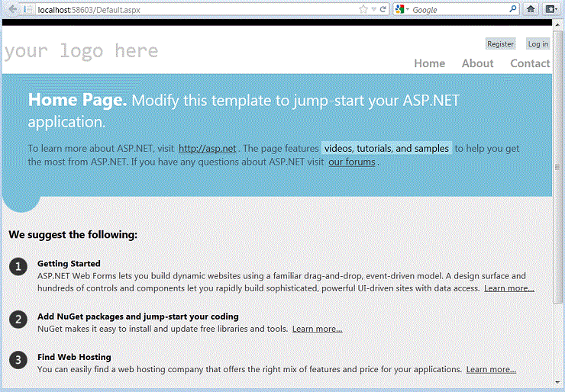Click the 'Getting Started' heading

(x=69, y=263)
